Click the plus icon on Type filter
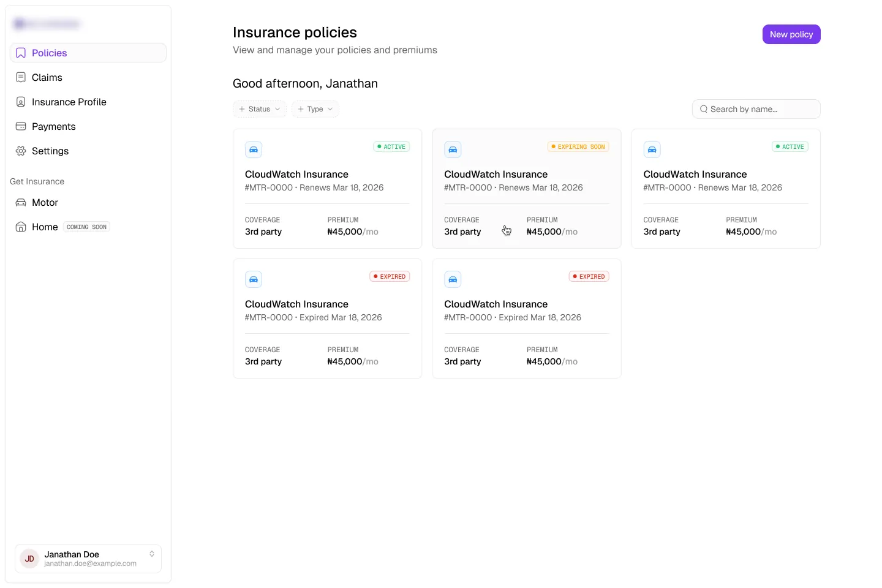 pyautogui.click(x=301, y=109)
